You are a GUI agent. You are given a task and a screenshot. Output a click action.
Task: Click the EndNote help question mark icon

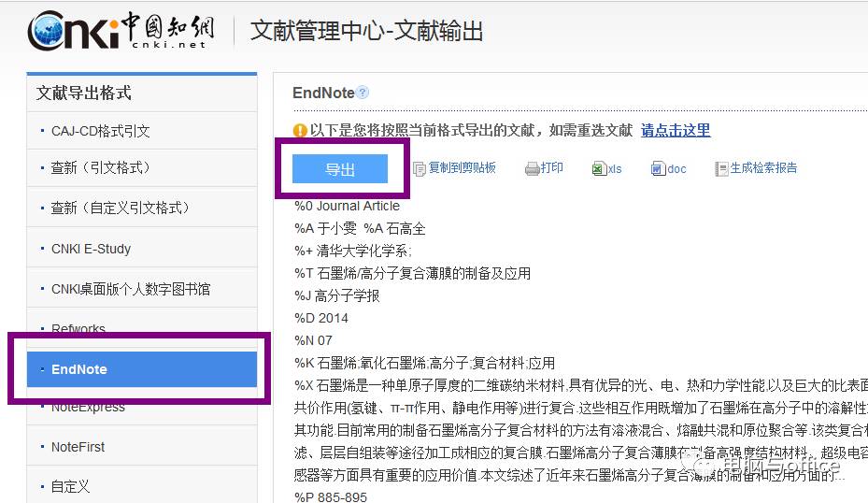coord(363,93)
